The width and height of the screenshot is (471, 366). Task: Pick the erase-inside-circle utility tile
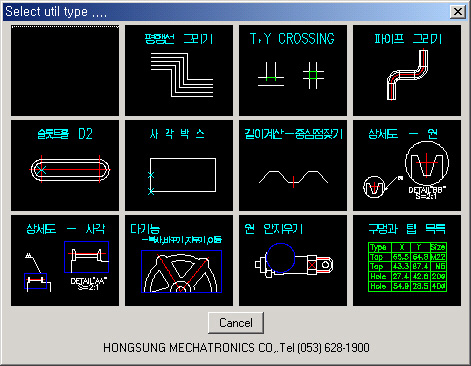click(293, 260)
